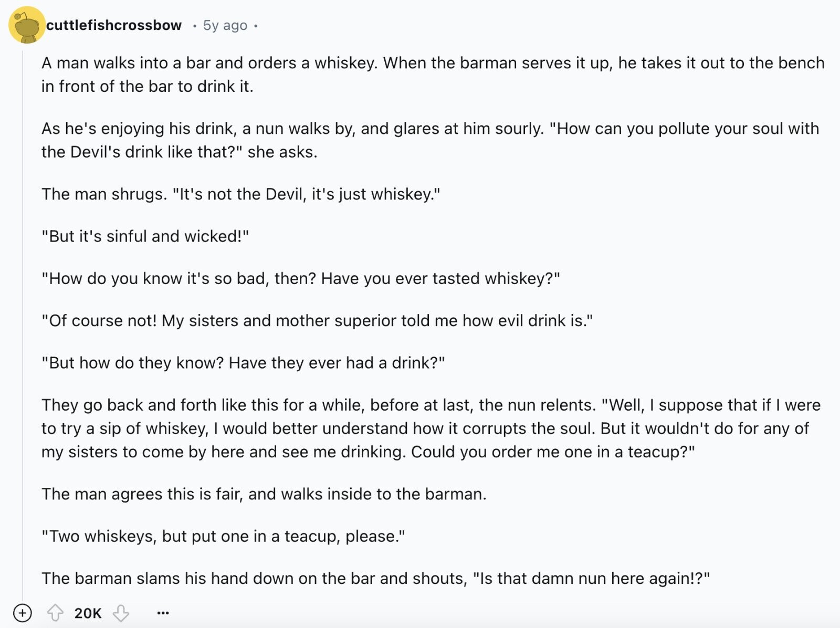Click 'The man agrees this is fair' line
Image resolution: width=840 pixels, height=628 pixels.
click(x=264, y=494)
